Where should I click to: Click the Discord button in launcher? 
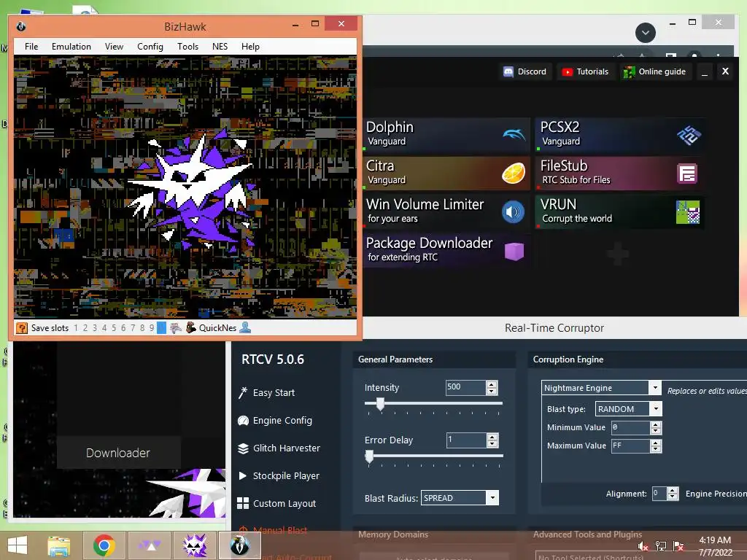pyautogui.click(x=525, y=71)
